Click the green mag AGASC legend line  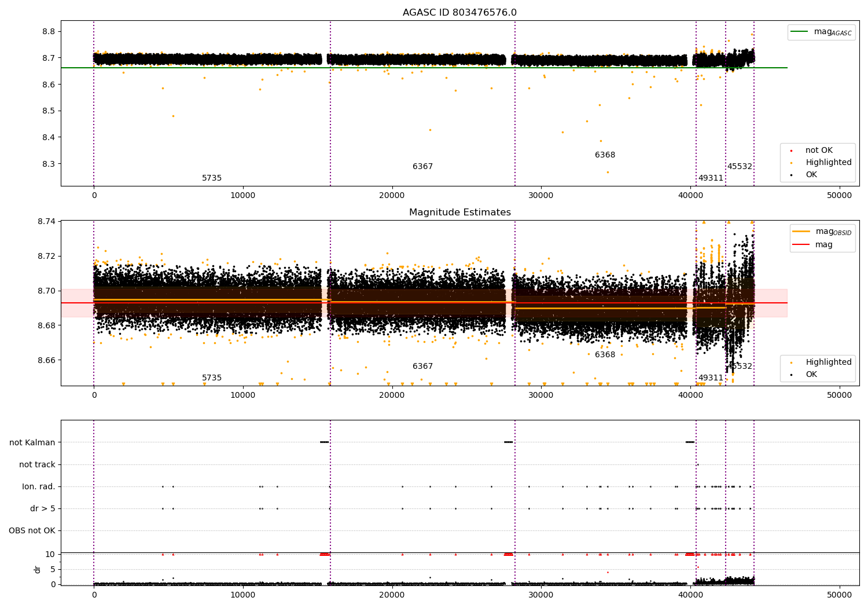click(800, 32)
